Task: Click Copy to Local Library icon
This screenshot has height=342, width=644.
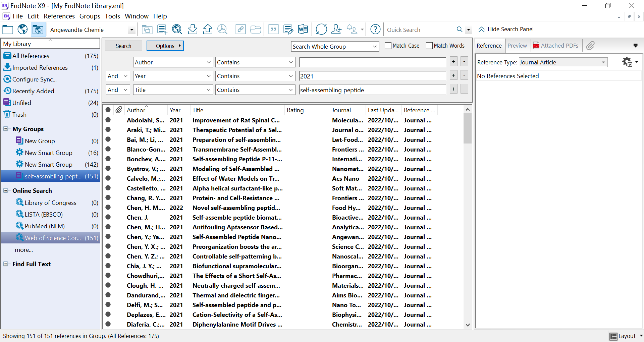Action: coord(147,30)
